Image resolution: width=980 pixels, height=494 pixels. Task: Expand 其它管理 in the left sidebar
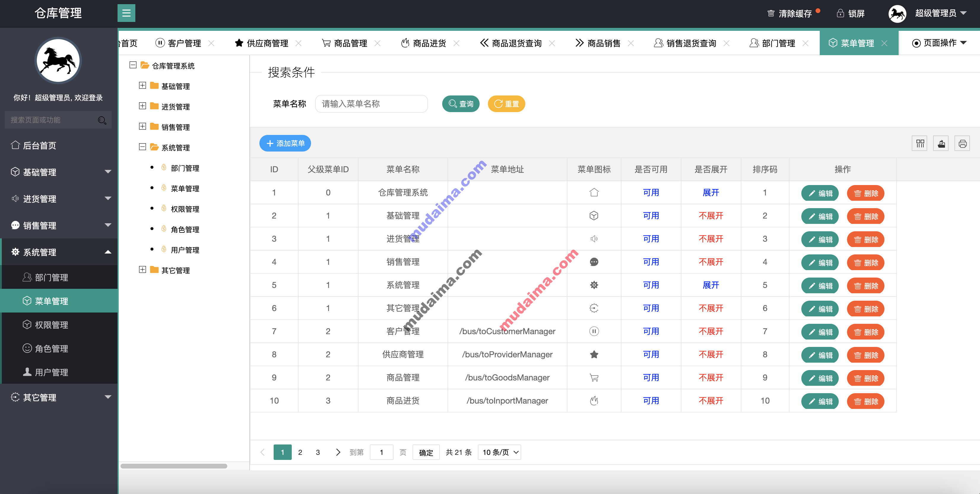pos(59,397)
